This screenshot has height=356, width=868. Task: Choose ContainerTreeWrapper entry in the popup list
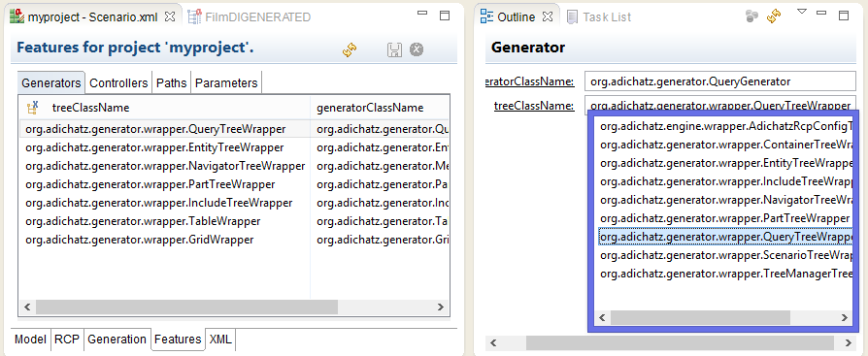pos(725,145)
